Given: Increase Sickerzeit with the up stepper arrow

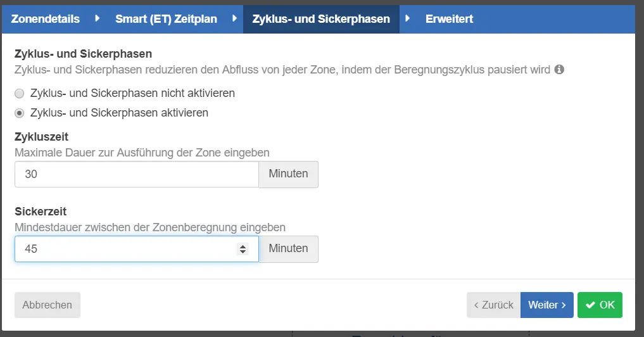Looking at the screenshot, I should 243,246.
